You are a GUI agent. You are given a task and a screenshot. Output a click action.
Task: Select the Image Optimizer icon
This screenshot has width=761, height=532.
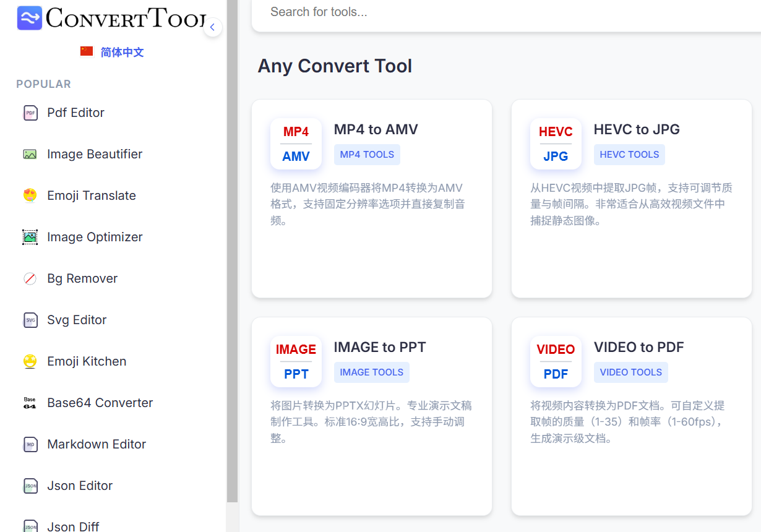30,237
